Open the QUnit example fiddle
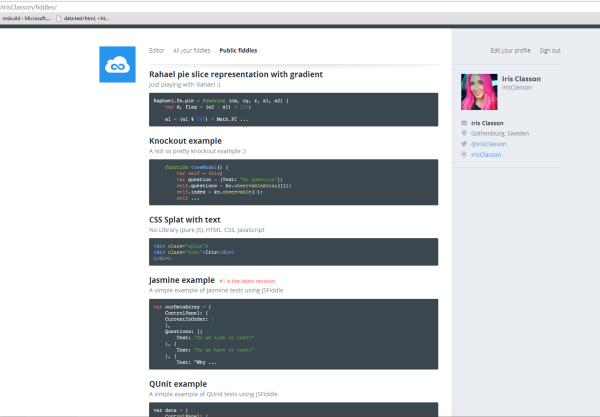The height and width of the screenshot is (417, 600). 178,384
